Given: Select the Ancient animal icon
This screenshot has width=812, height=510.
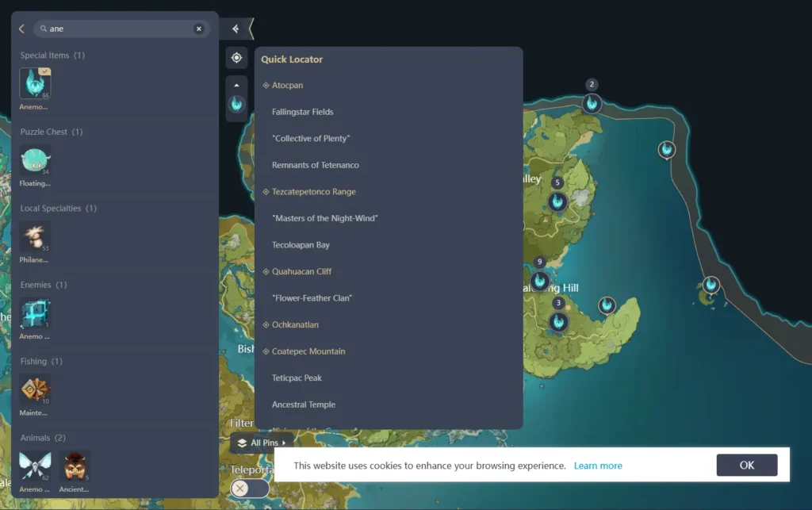Looking at the screenshot, I should [x=75, y=466].
